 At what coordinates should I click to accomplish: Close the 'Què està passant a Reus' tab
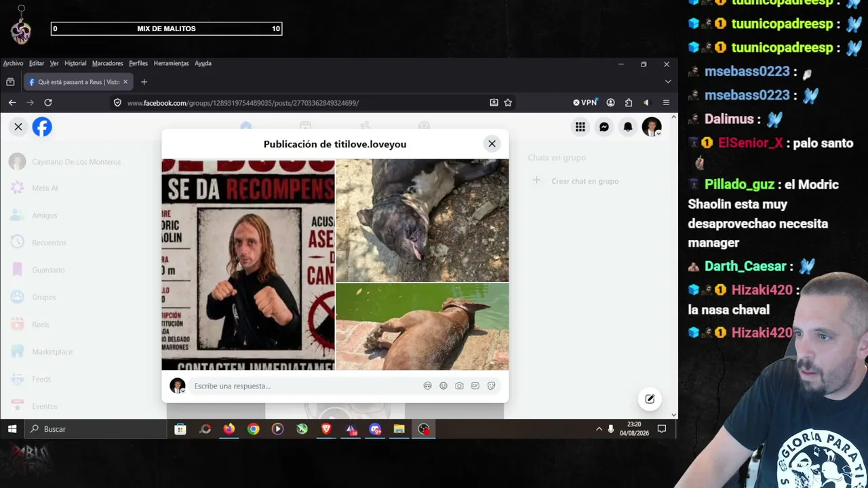tap(125, 82)
